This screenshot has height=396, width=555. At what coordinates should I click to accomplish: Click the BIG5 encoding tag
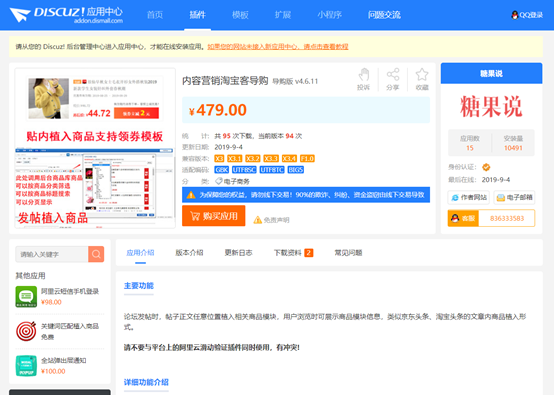click(x=296, y=170)
